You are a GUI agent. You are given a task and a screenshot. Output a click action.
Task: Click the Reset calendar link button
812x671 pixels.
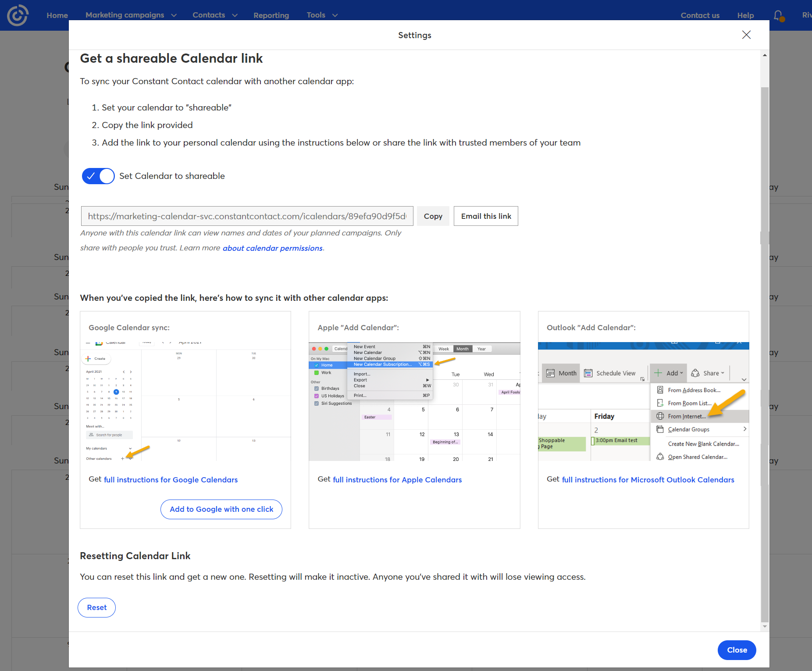point(96,607)
